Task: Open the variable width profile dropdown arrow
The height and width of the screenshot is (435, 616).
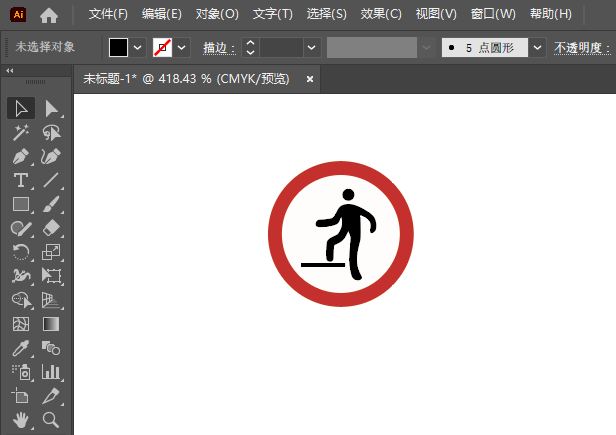Action: (426, 48)
